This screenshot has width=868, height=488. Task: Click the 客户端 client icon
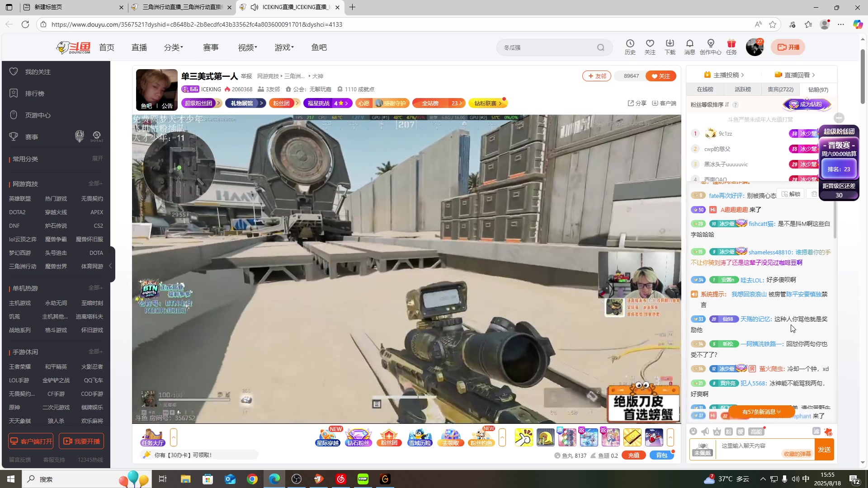tap(664, 103)
